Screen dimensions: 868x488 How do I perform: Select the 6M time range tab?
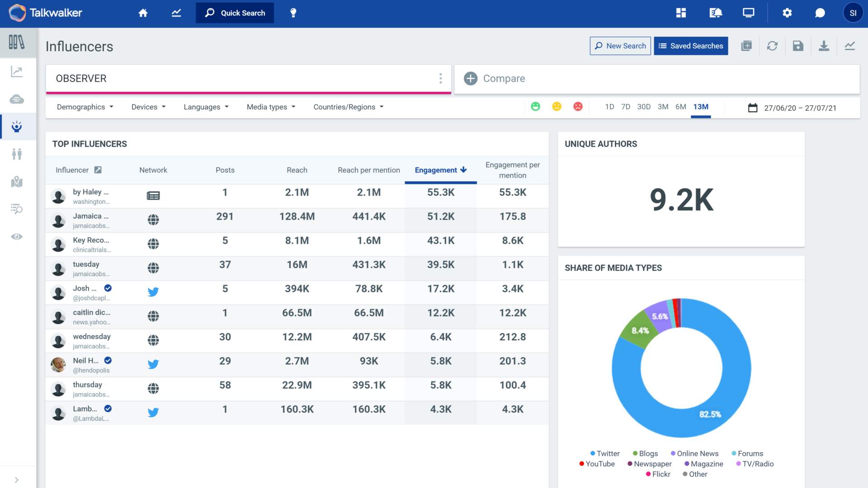pyautogui.click(x=681, y=107)
